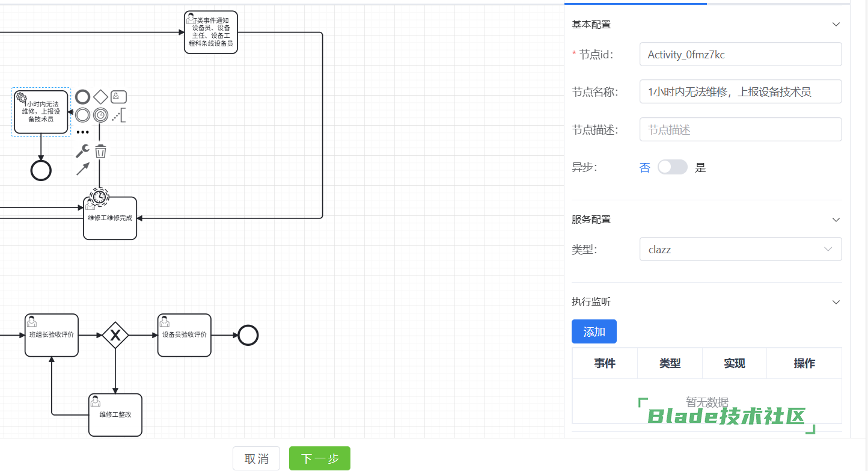Append end event from context pad
The width and height of the screenshot is (868, 471).
[x=83, y=97]
